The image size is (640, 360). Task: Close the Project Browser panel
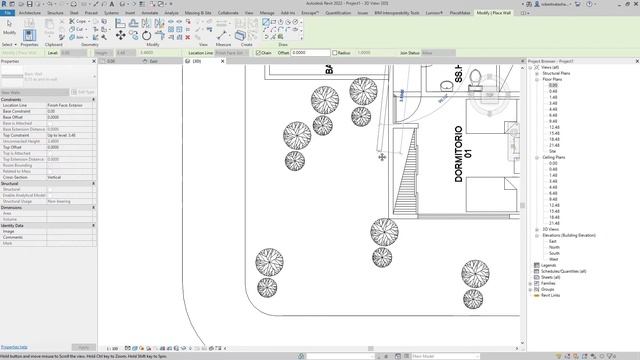(637, 61)
